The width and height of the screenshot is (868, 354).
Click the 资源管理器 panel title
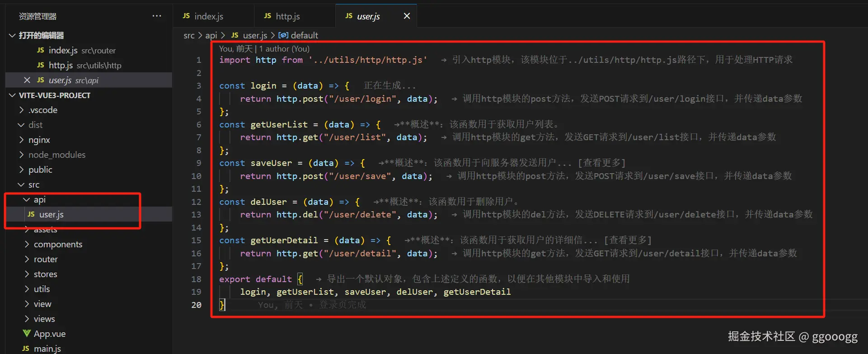38,16
